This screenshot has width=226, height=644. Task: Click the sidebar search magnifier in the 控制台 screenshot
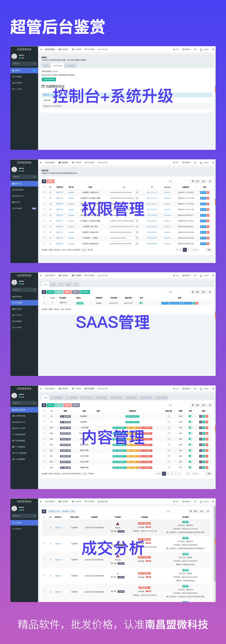pos(34,64)
